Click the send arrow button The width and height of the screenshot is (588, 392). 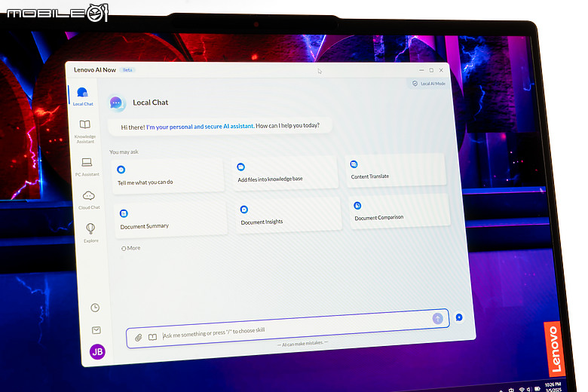[x=438, y=318]
